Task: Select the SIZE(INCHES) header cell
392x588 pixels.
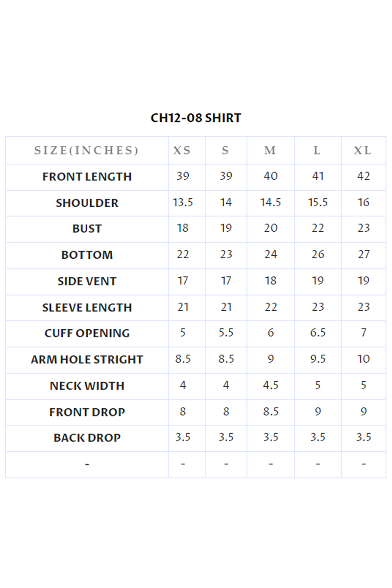Action: point(87,150)
